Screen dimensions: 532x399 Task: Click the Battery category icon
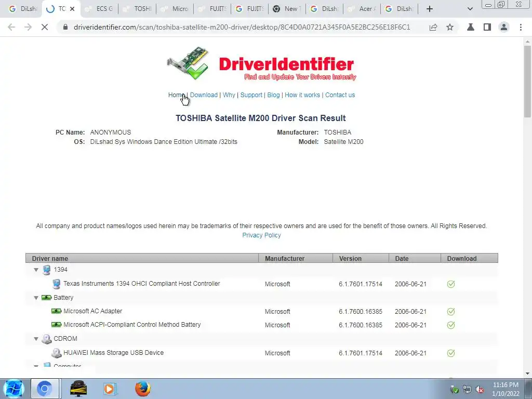tap(46, 298)
